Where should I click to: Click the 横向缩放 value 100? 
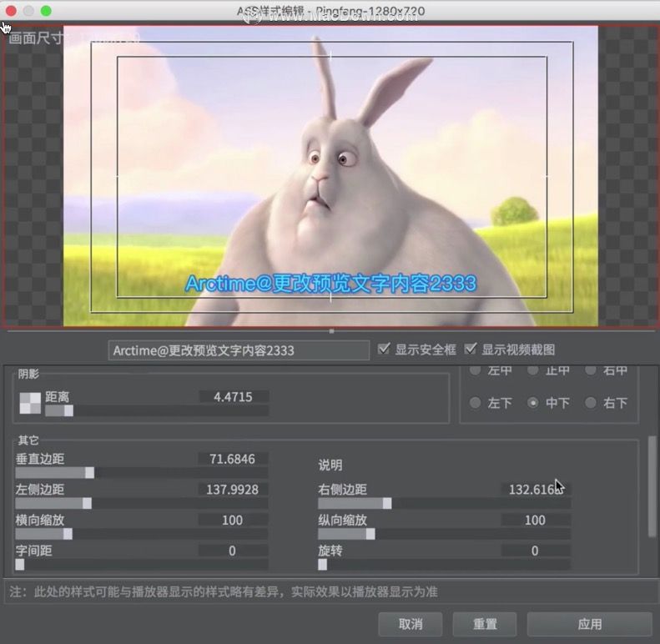[x=233, y=521]
